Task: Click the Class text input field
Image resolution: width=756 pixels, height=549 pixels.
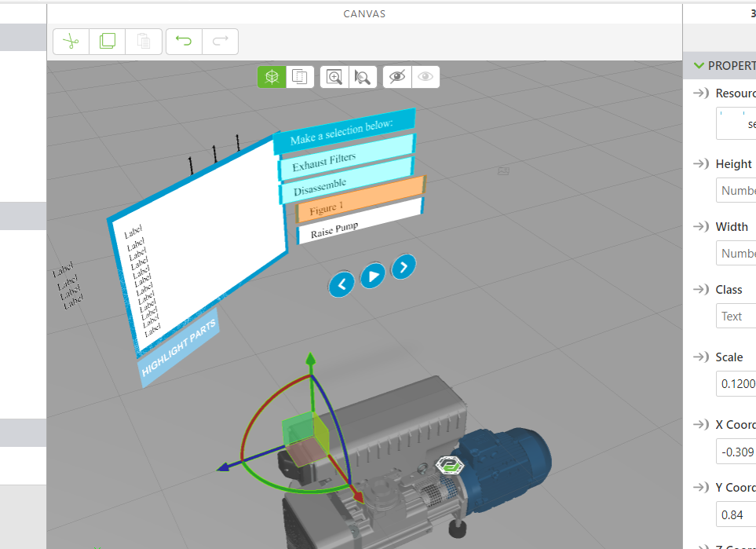Action: tap(736, 317)
